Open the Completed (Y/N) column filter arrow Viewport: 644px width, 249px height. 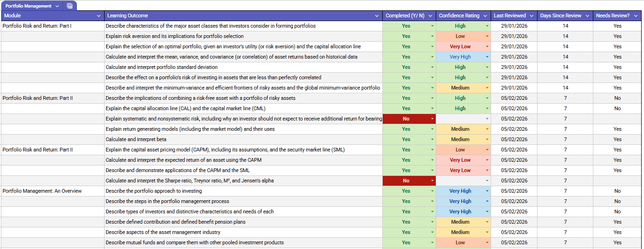click(x=431, y=16)
